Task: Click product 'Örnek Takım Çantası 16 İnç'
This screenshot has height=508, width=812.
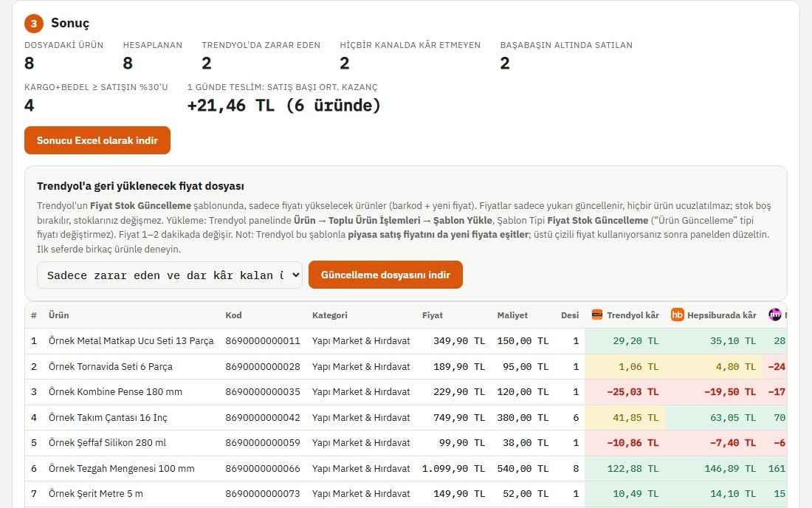Action: tap(108, 417)
